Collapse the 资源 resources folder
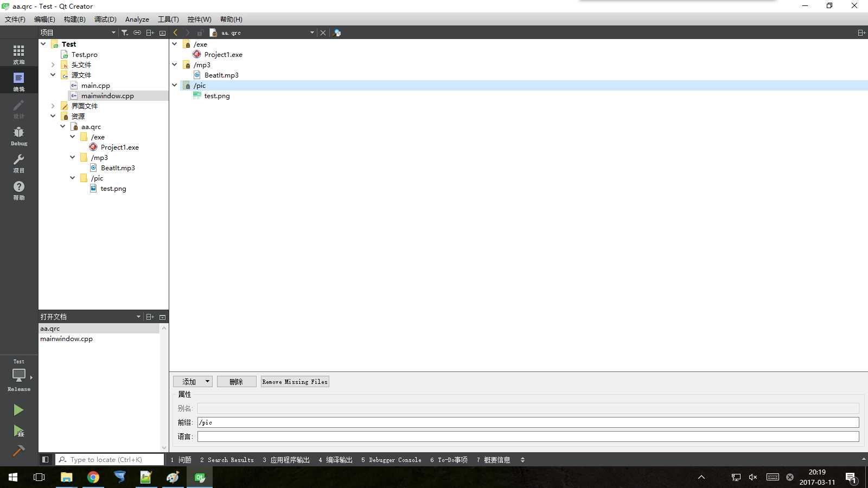This screenshot has width=868, height=488. (53, 116)
